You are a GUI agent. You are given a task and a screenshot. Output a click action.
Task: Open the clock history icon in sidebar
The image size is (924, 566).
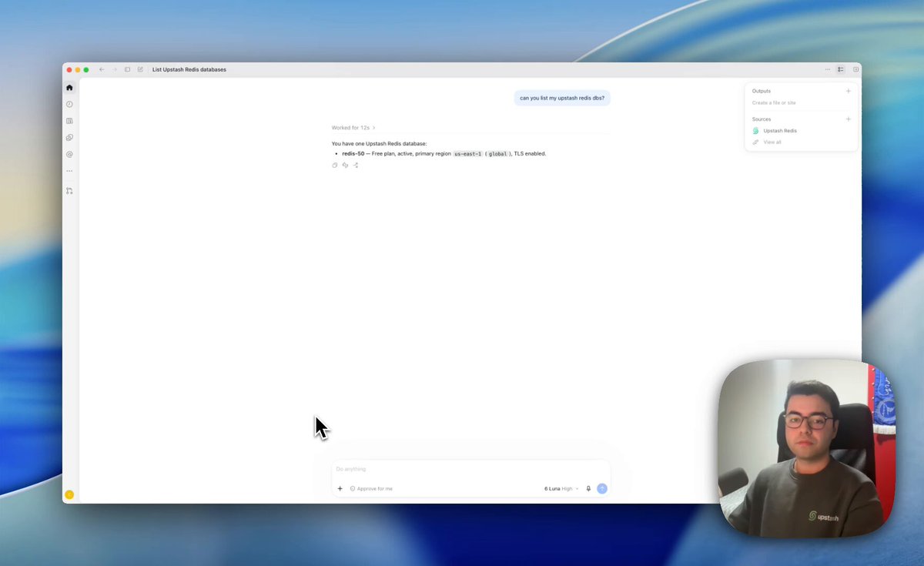(69, 104)
